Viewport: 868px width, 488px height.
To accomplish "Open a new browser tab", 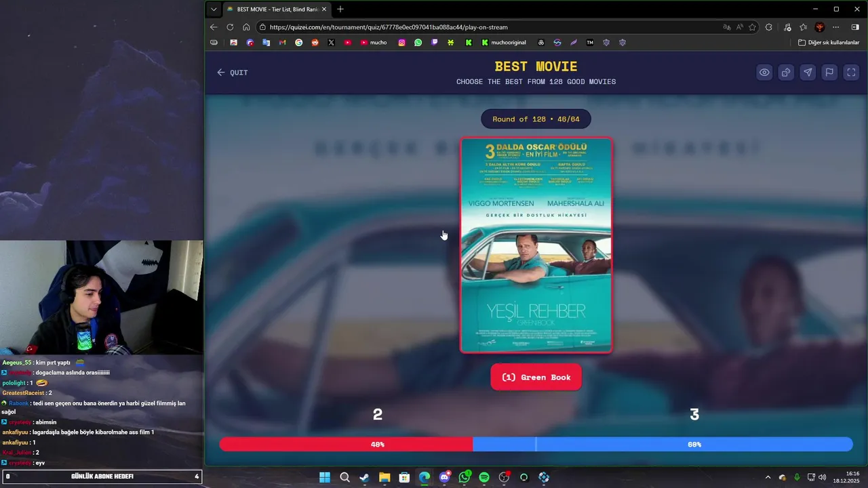I will [340, 9].
